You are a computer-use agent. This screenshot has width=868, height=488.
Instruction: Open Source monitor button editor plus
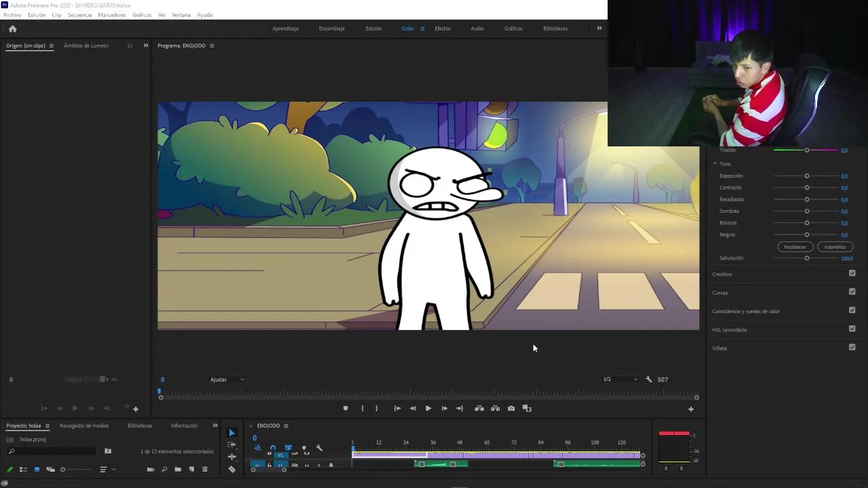coord(136,409)
